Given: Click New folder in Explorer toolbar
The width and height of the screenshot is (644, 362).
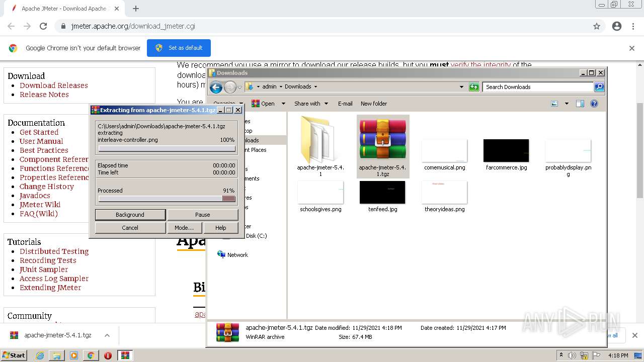Looking at the screenshot, I should point(374,104).
